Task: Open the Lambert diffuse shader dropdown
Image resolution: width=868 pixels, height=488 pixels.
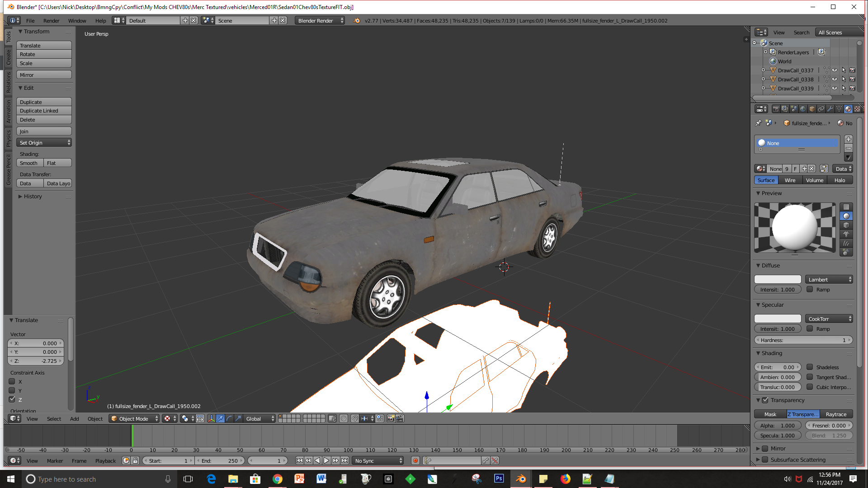Action: [829, 280]
